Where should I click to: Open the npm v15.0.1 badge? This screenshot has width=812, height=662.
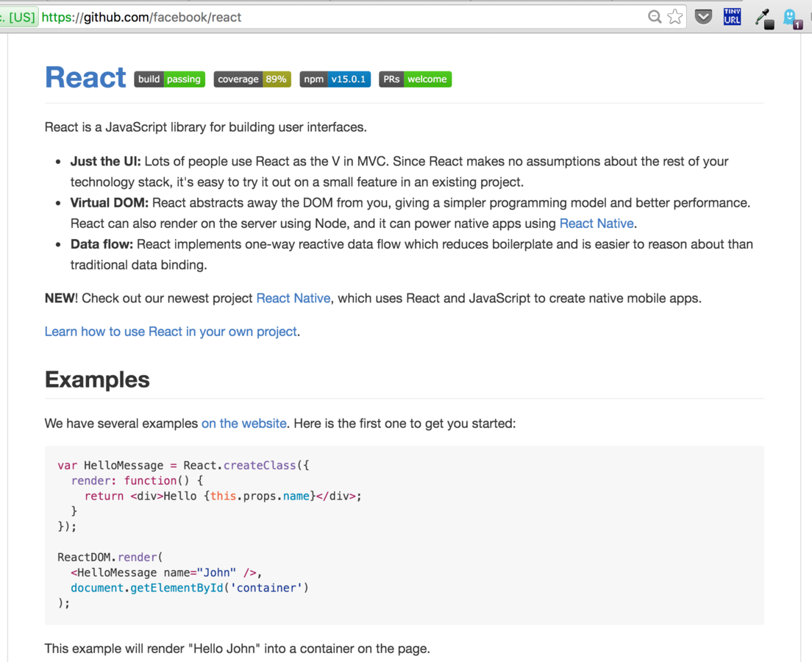coord(335,79)
